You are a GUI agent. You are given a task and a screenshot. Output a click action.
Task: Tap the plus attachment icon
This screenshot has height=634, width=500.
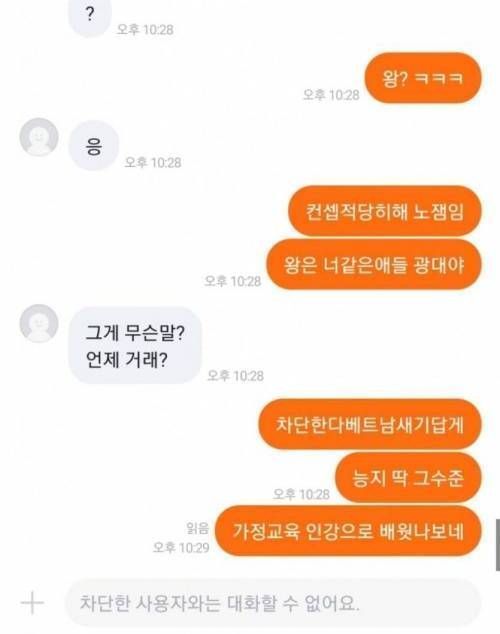(32, 603)
